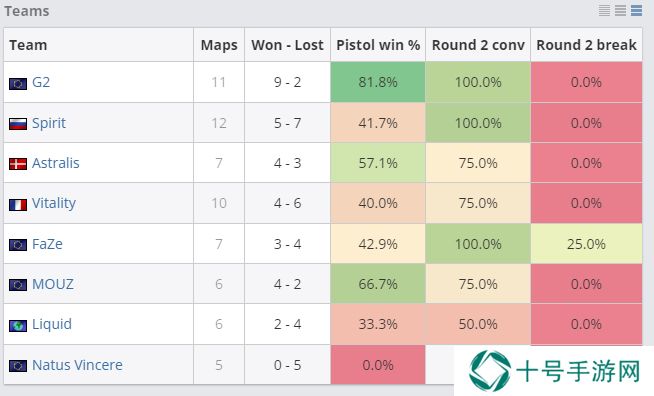Screen dimensions: 654x396
Task: Sort table by Maps column header
Action: (219, 45)
